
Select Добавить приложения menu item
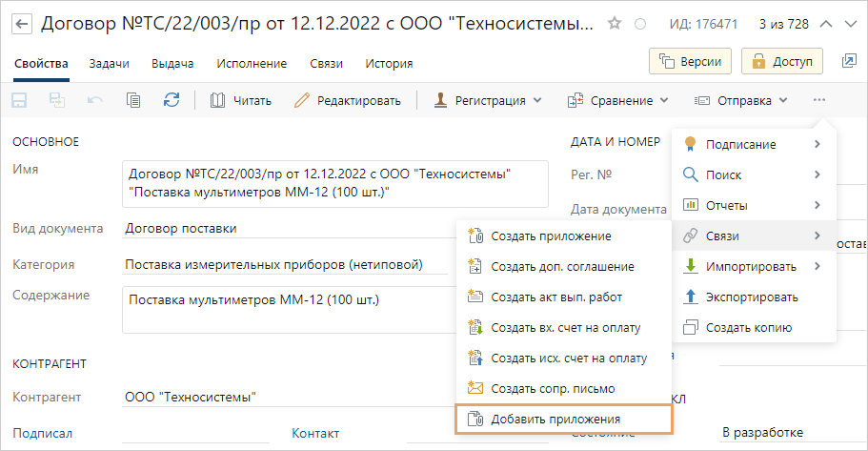[x=565, y=419]
